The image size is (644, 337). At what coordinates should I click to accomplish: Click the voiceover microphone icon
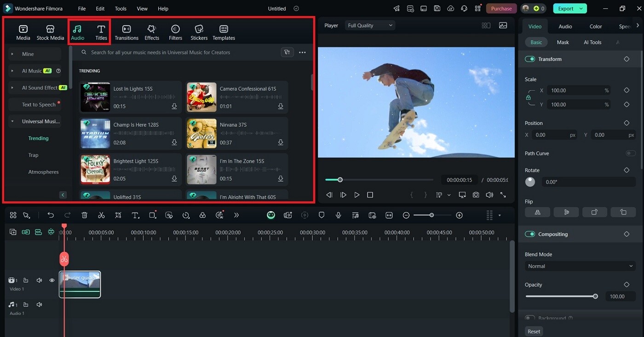pos(338,215)
